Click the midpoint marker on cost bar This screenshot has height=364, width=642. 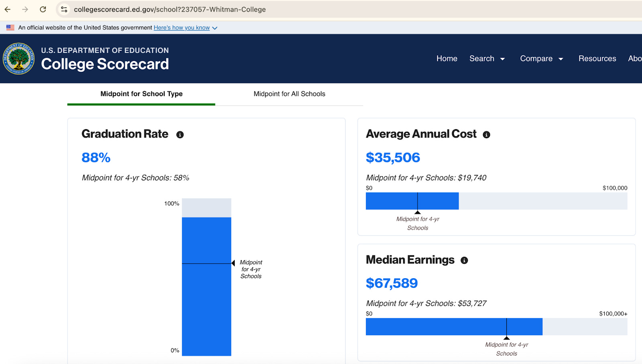click(x=418, y=212)
